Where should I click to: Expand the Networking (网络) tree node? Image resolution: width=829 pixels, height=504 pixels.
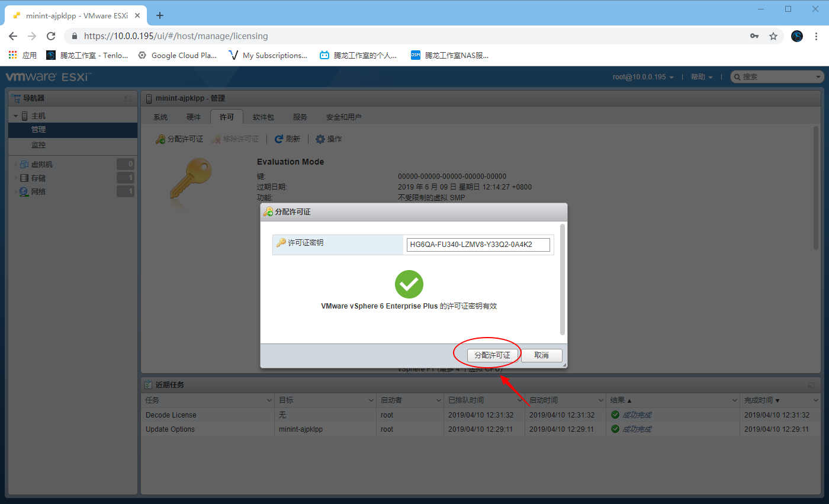point(16,191)
